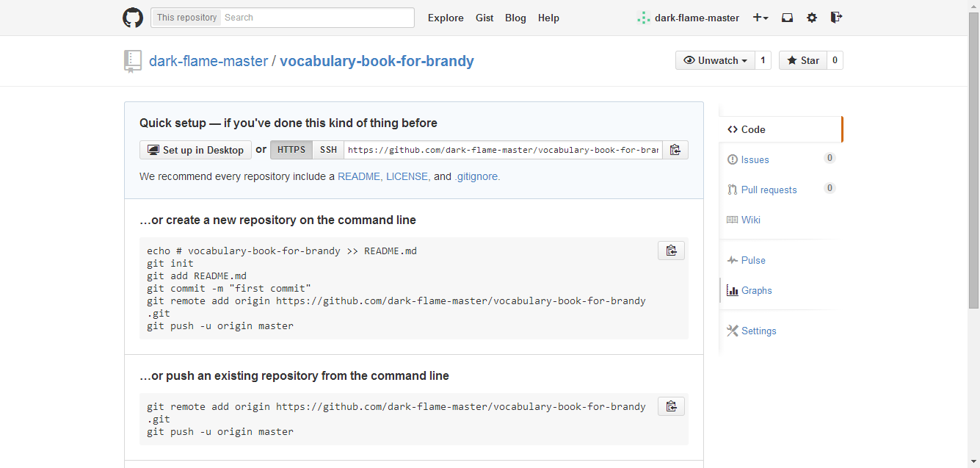This screenshot has width=980, height=468.
Task: Click the dark-flame-master username in the header
Action: click(697, 18)
